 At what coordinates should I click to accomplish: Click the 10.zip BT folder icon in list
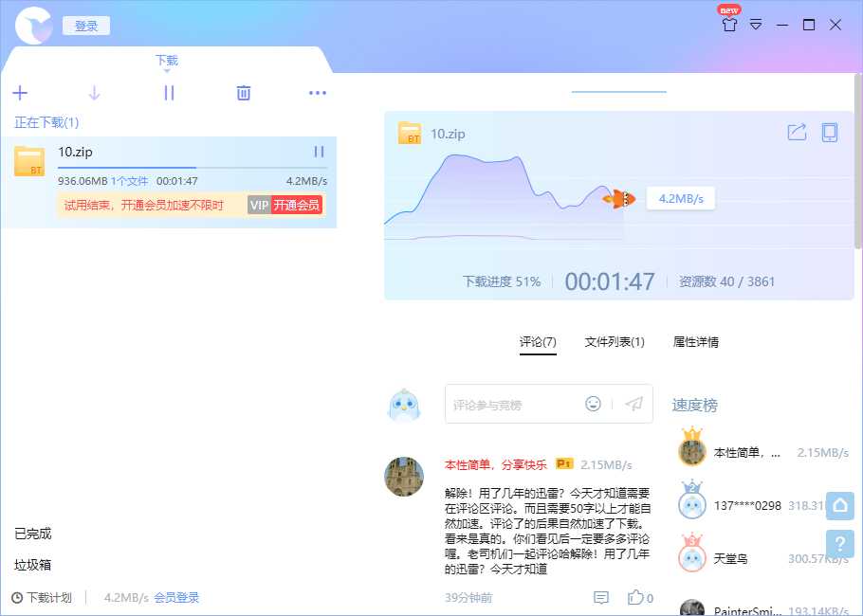29,161
